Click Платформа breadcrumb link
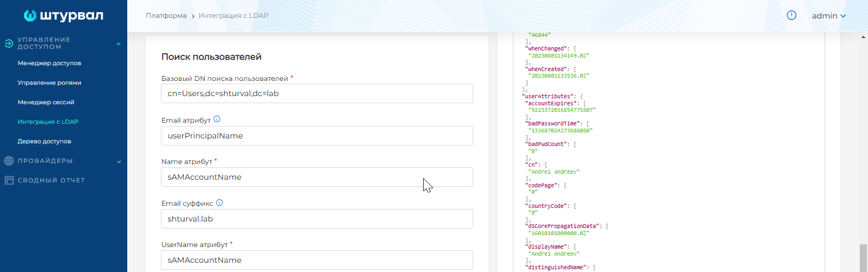The height and width of the screenshot is (272, 868). 166,16
